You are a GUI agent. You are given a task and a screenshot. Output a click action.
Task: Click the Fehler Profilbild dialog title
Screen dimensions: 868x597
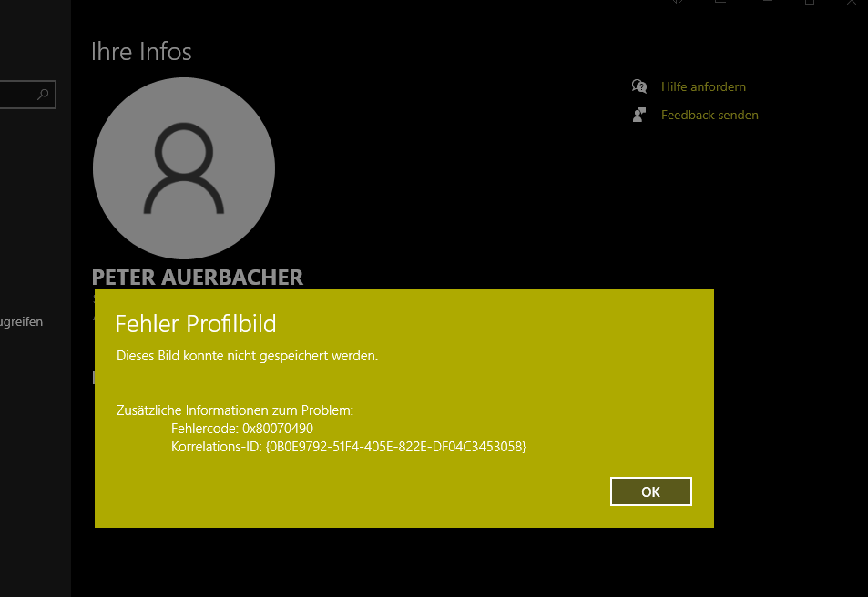pos(195,324)
